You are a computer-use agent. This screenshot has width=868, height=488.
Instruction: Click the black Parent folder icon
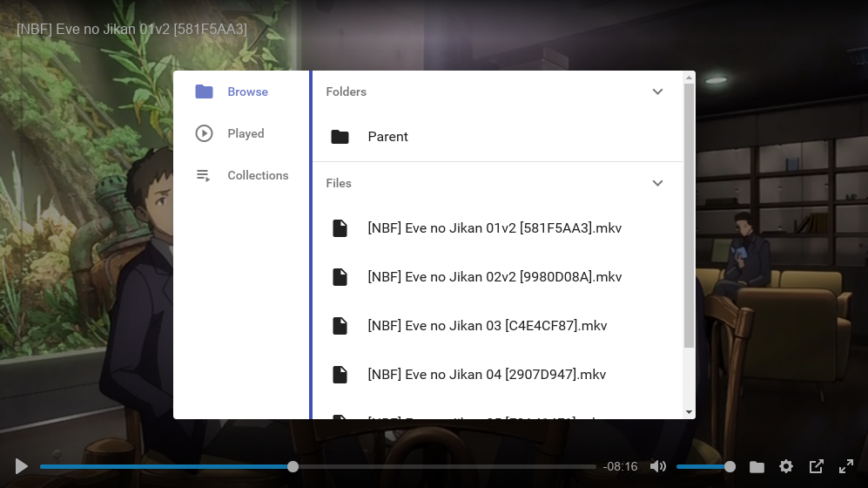(x=340, y=137)
